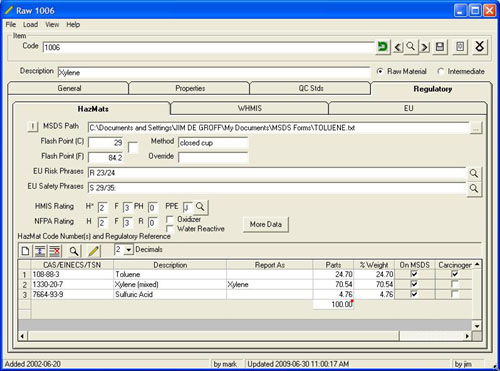This screenshot has height=371, width=500.
Task: Click the exit icon in top toolbar
Action: pyautogui.click(x=480, y=47)
